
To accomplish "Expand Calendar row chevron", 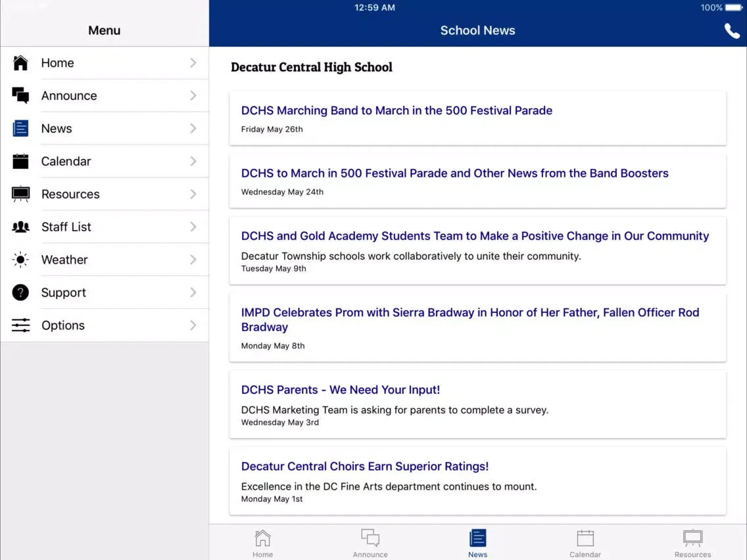I will pos(193,162).
